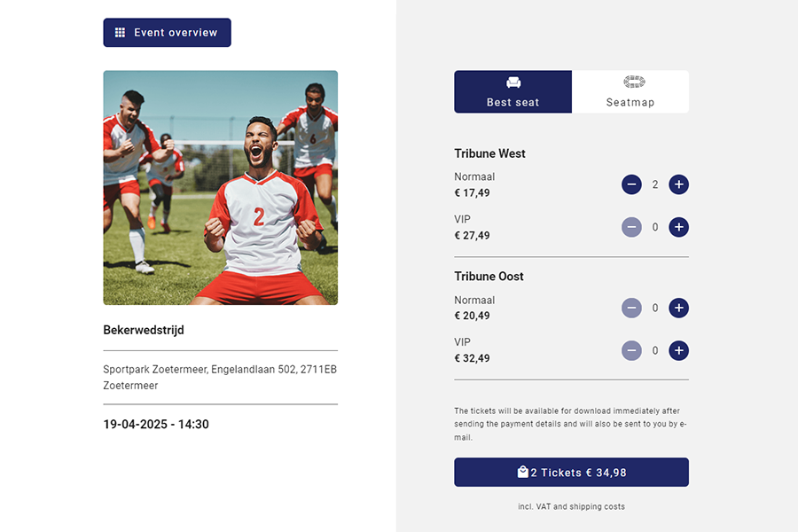Click the event date 19-04-2025 - 14:30
798x532 pixels.
point(156,424)
